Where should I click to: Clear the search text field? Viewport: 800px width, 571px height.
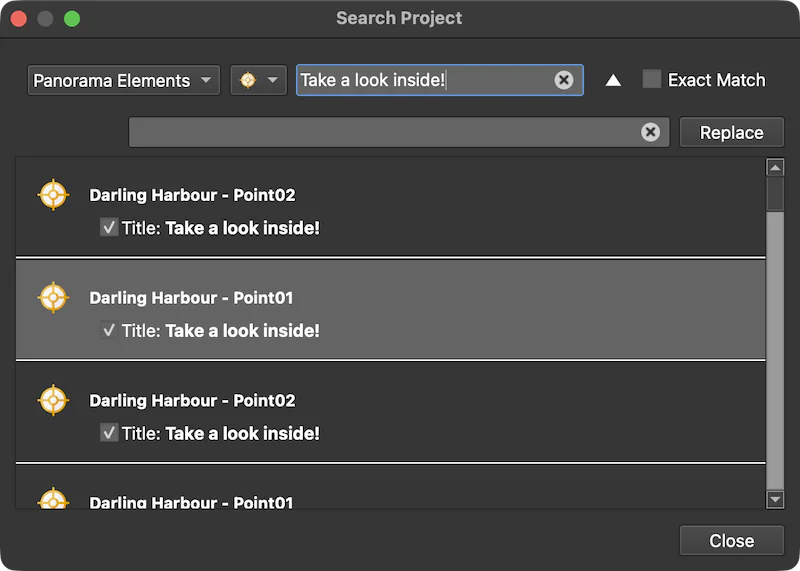pyautogui.click(x=564, y=80)
